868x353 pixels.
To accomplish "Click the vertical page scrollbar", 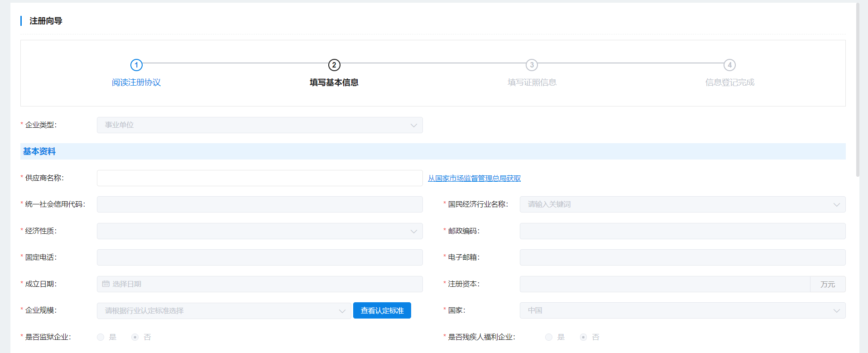I will (x=857, y=89).
